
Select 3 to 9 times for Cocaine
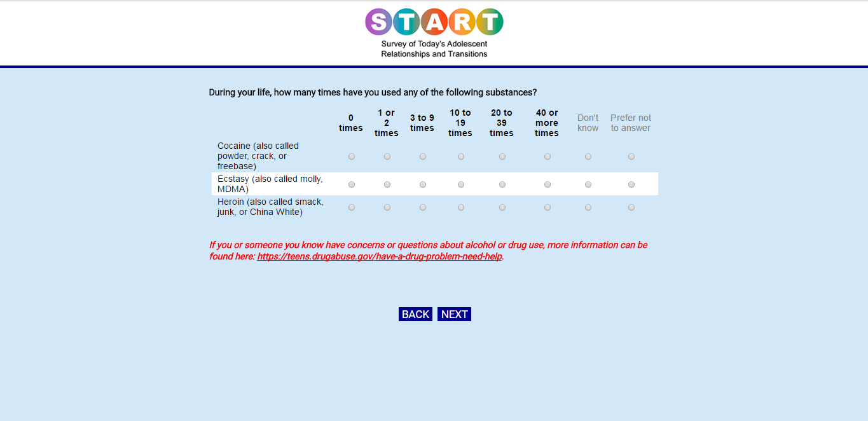click(x=423, y=156)
